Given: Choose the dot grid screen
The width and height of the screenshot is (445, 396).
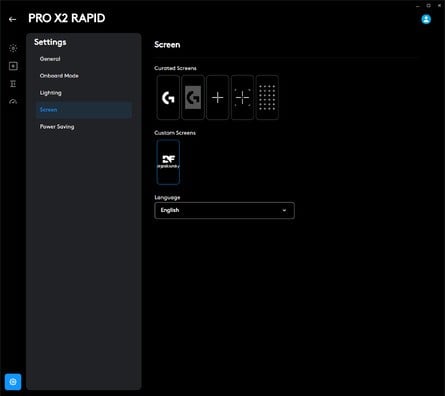Looking at the screenshot, I should 267,97.
